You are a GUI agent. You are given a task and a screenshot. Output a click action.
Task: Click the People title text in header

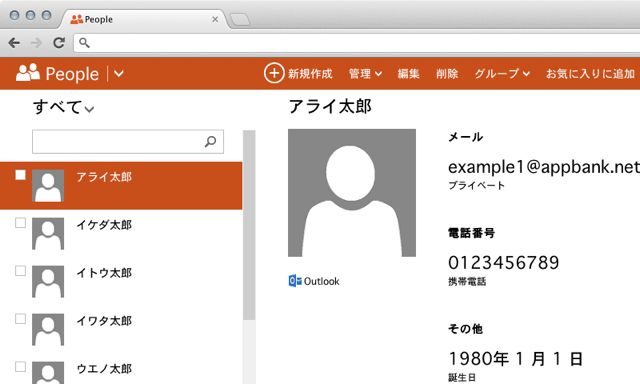[72, 74]
